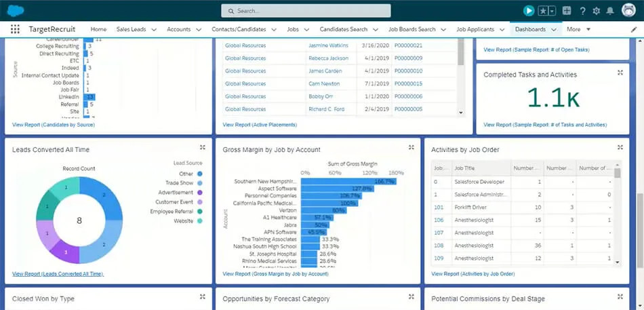644x310 pixels.
Task: Click the global search field
Action: [x=306, y=11]
